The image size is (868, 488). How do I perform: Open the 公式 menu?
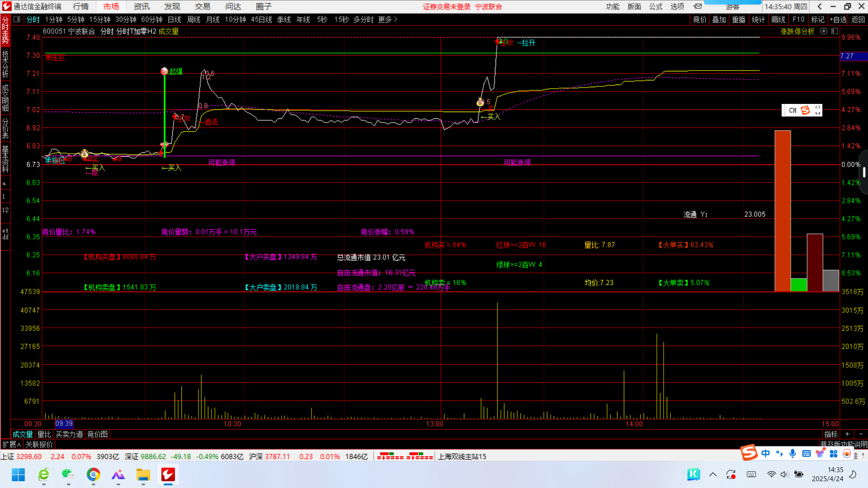[x=656, y=6]
